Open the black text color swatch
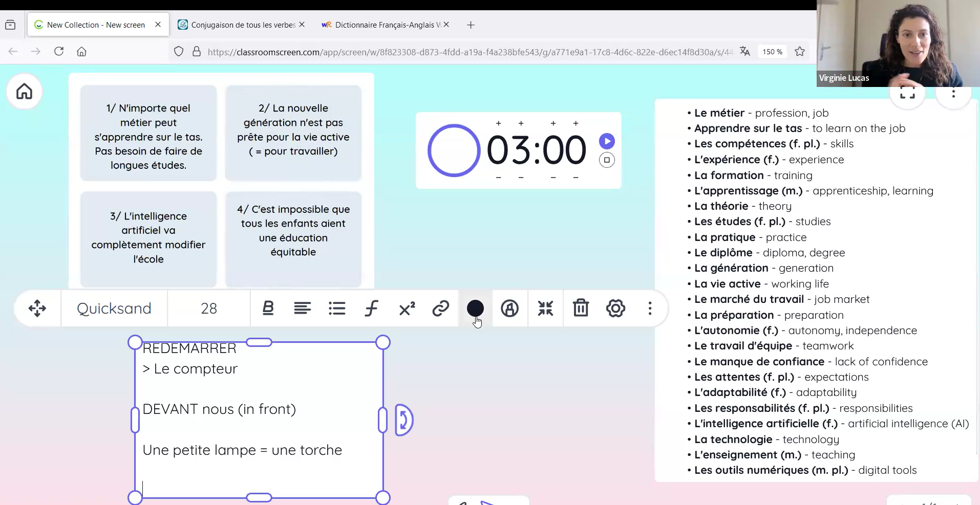Image resolution: width=980 pixels, height=505 pixels. click(475, 309)
